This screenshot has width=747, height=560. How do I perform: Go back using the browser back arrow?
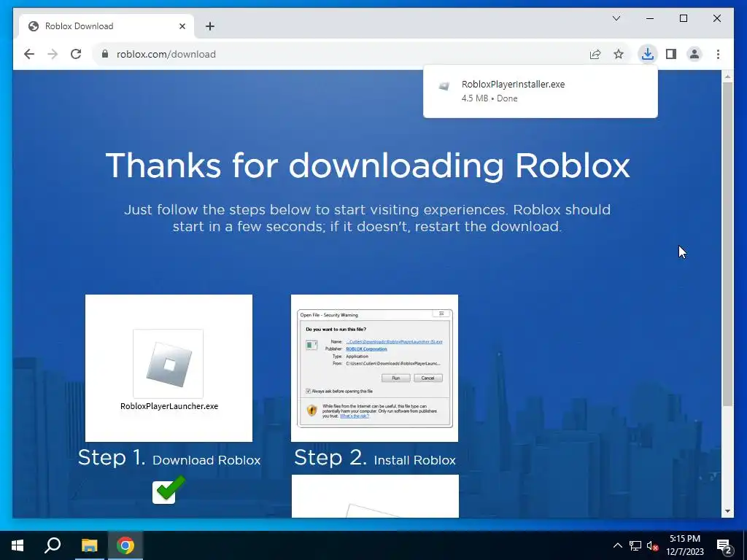[x=29, y=54]
